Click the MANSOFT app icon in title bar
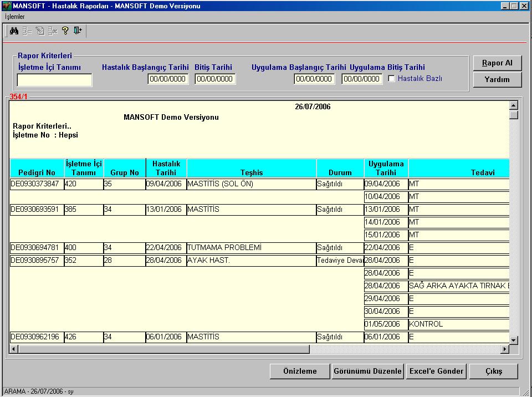The image size is (532, 397). tap(7, 6)
